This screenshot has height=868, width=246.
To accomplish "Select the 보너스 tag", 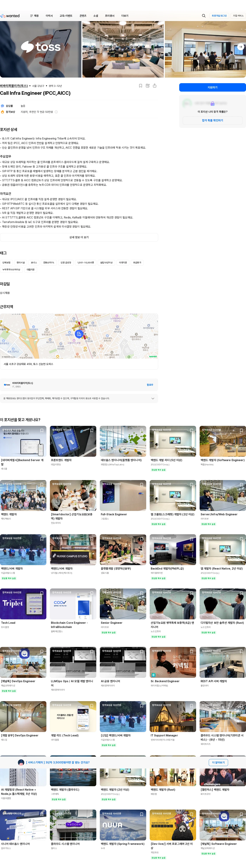I will 34,262.
